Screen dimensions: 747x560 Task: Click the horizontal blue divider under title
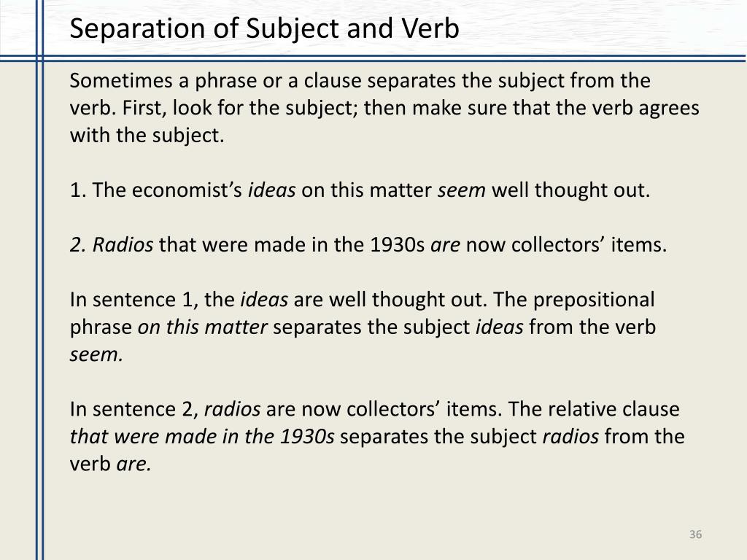373,58
